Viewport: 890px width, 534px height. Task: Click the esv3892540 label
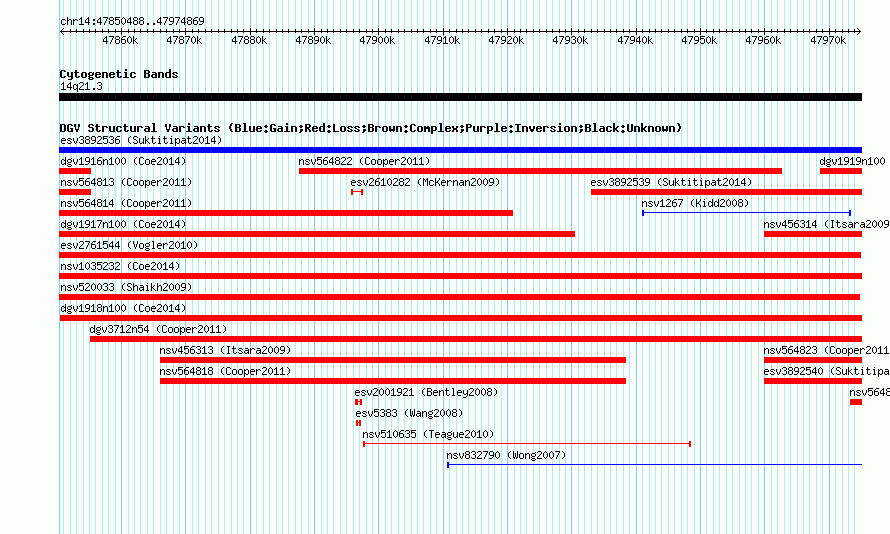[826, 371]
